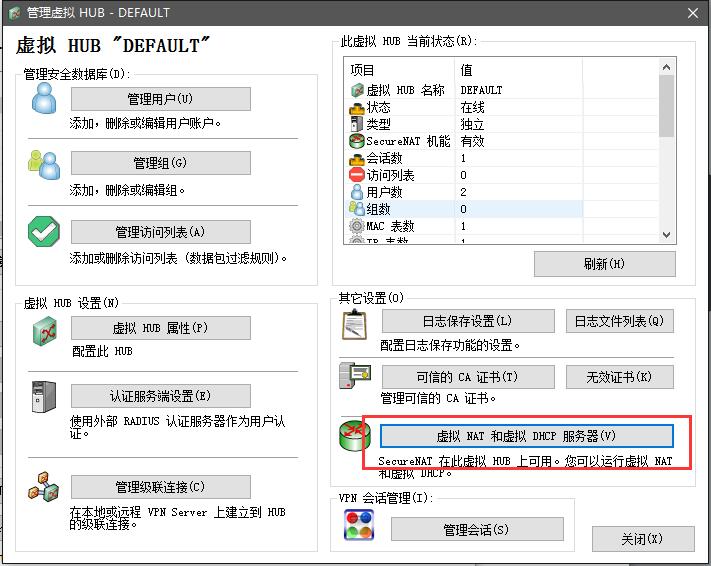Click the value 在线 in status list
The image size is (711, 566).
pos(472,107)
